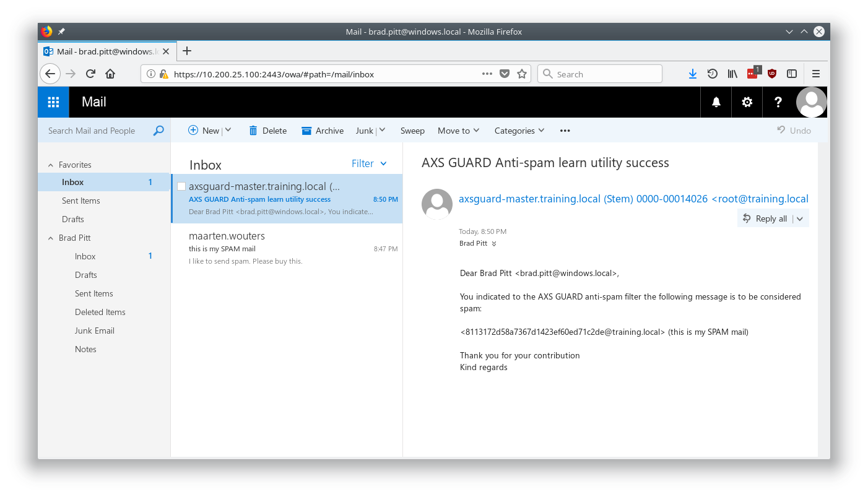Go to the Firefox home page
This screenshot has height=497, width=868.
click(110, 74)
